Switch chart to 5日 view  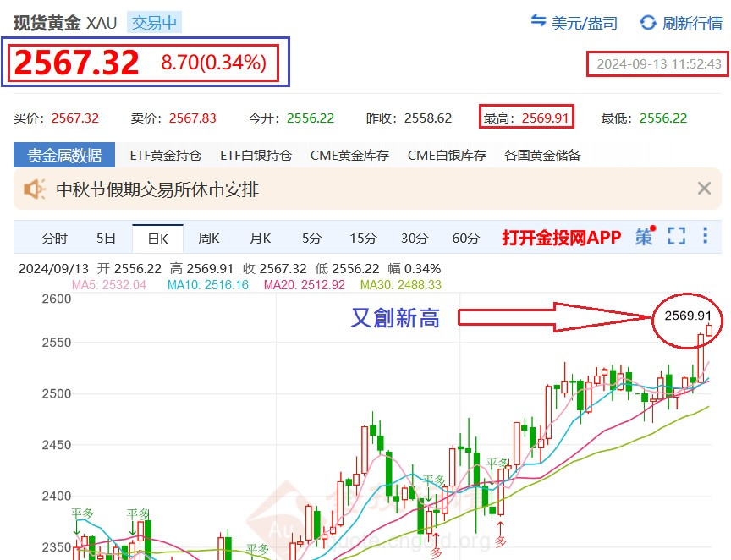[106, 239]
